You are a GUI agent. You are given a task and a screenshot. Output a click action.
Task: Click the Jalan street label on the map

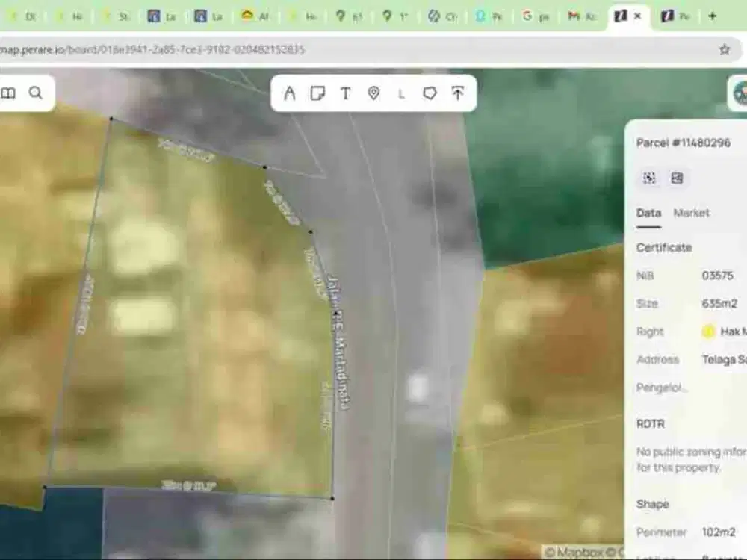339,342
